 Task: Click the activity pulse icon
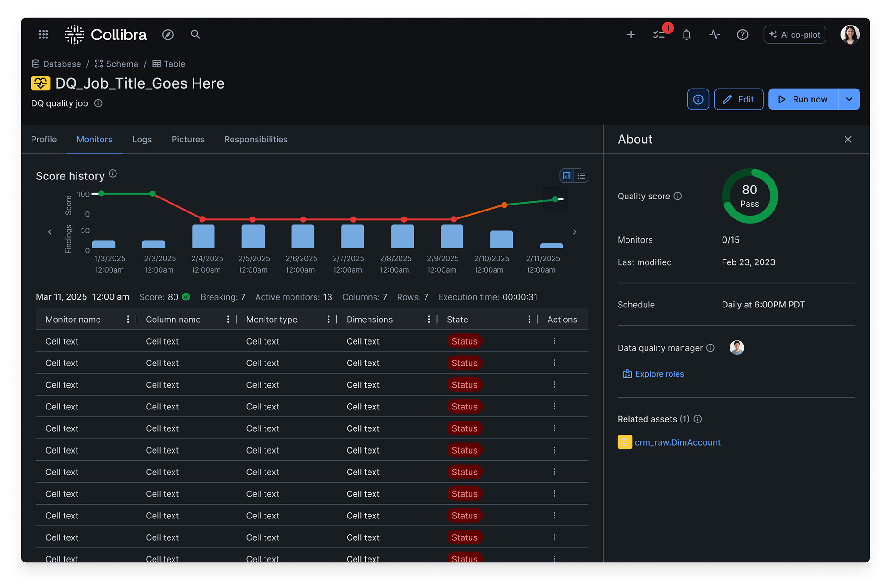coord(715,35)
